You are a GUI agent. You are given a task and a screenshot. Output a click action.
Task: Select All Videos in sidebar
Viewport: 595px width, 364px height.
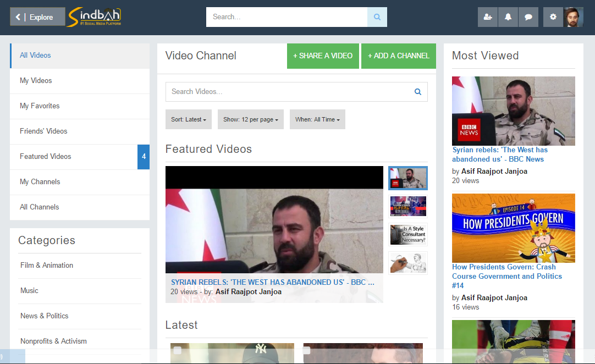(x=80, y=56)
